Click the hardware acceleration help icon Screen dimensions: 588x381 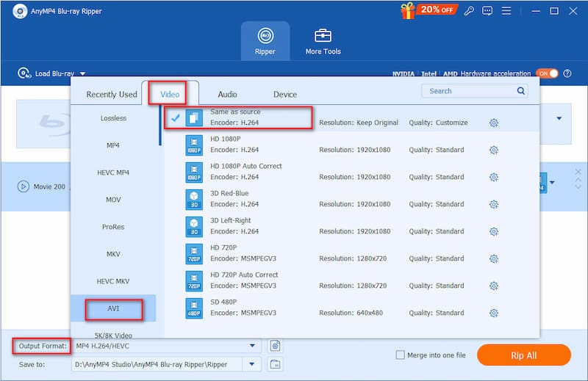[567, 74]
